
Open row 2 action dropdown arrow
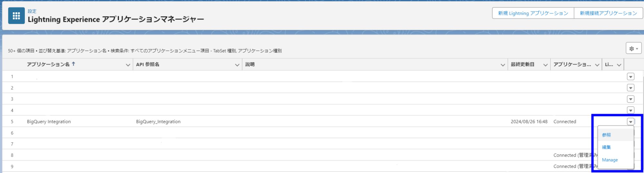pos(630,88)
